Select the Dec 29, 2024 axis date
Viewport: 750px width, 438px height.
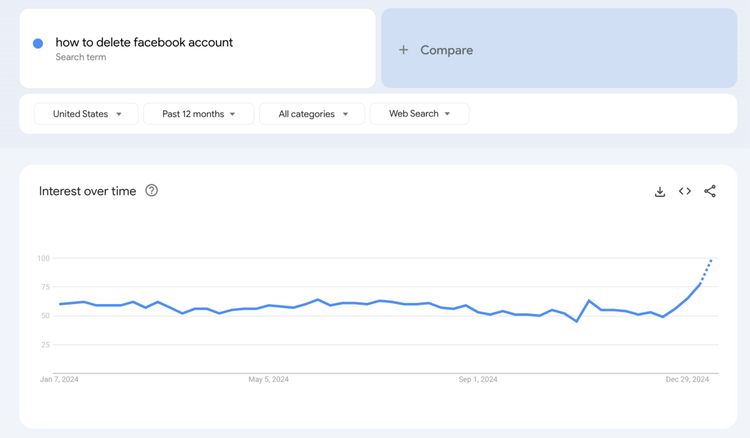click(x=687, y=380)
